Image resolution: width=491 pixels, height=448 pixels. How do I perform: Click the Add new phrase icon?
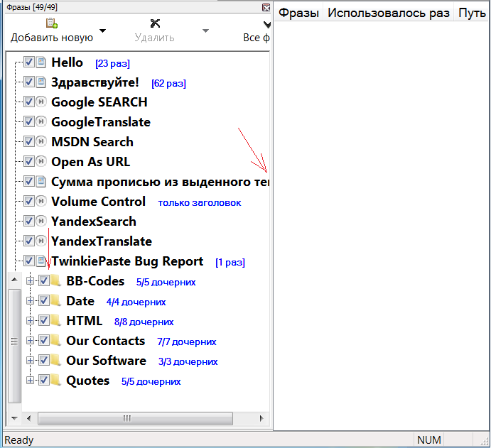[x=52, y=23]
